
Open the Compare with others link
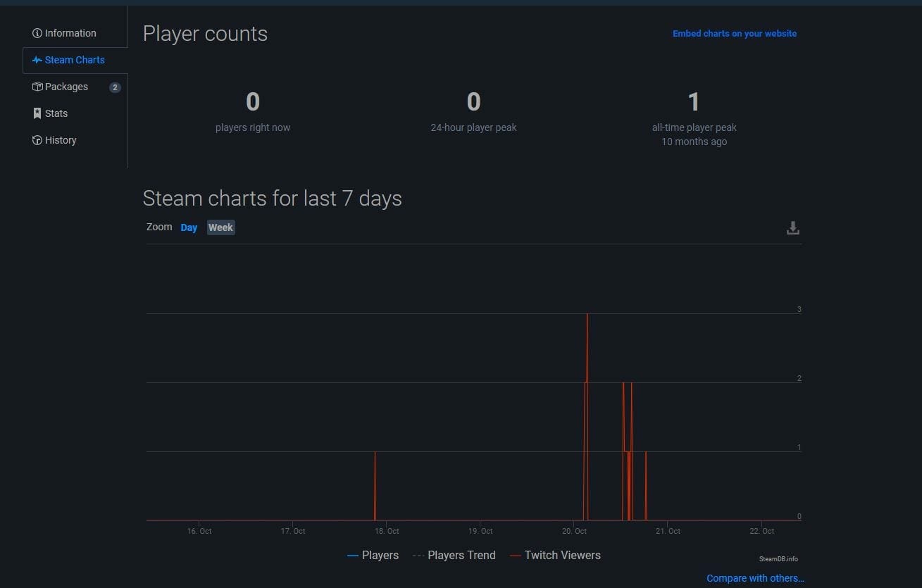[754, 578]
